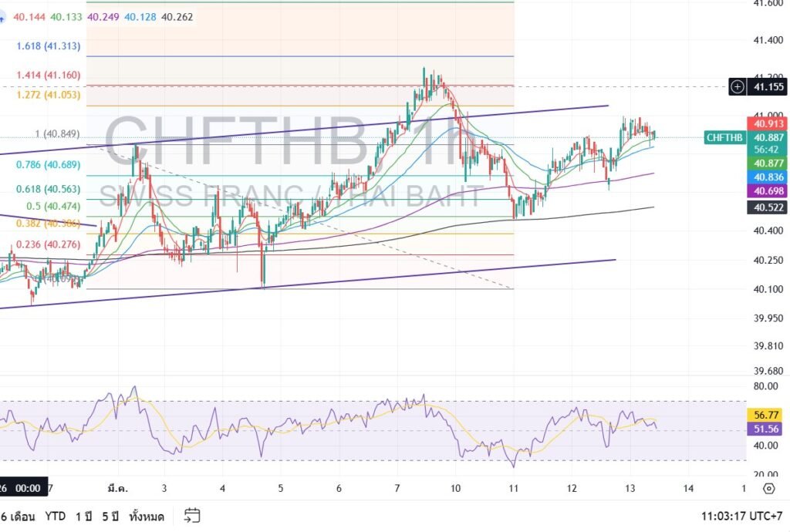The image size is (790, 532).
Task: Collapse the indicator legend with the up-arrow icon
Action: [x=3, y=18]
